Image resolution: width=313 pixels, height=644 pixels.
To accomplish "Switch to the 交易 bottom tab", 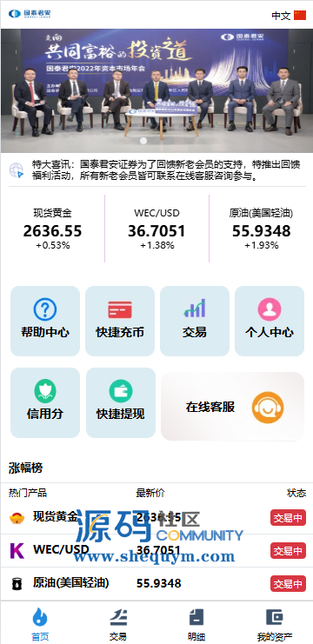I will point(118,625).
